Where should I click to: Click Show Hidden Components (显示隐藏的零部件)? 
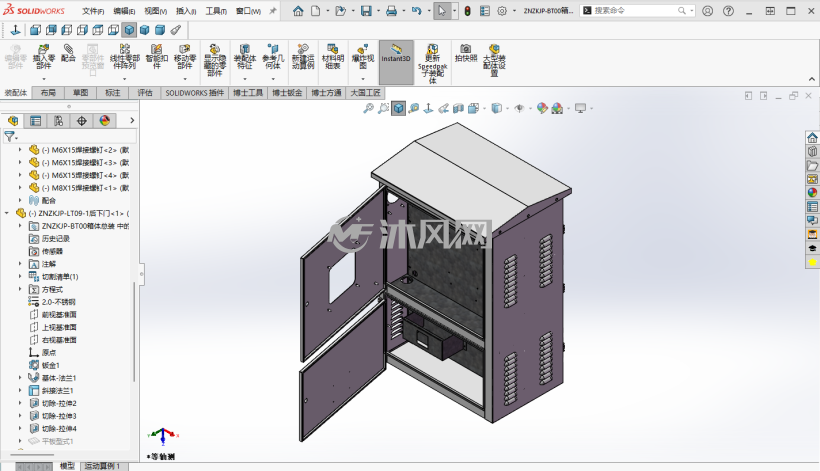tap(214, 60)
